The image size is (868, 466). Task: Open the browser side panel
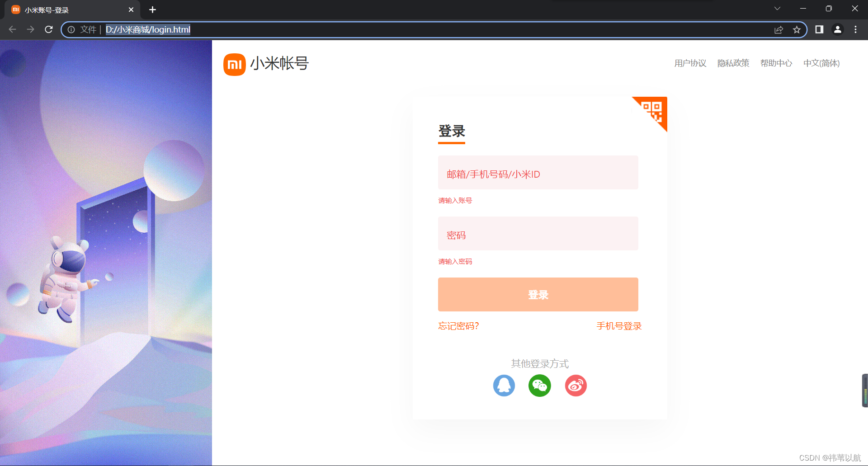click(x=819, y=29)
